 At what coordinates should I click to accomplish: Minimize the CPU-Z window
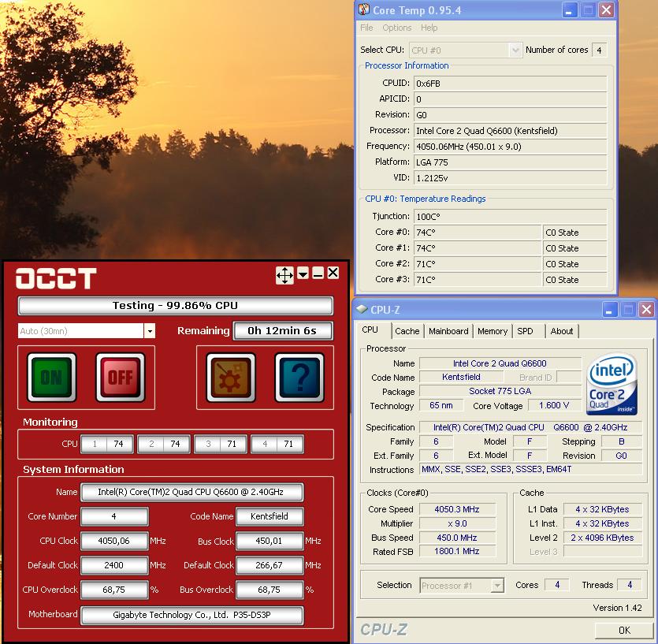(609, 310)
